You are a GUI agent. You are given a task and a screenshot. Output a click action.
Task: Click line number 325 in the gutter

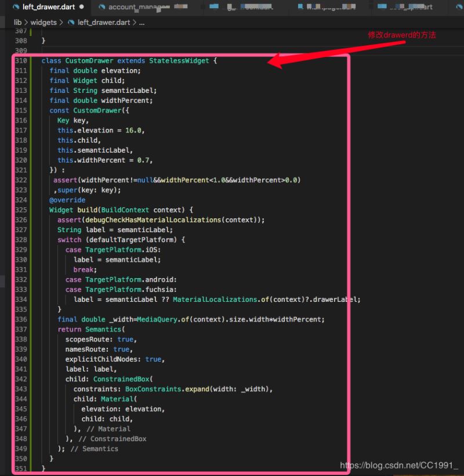(21, 210)
